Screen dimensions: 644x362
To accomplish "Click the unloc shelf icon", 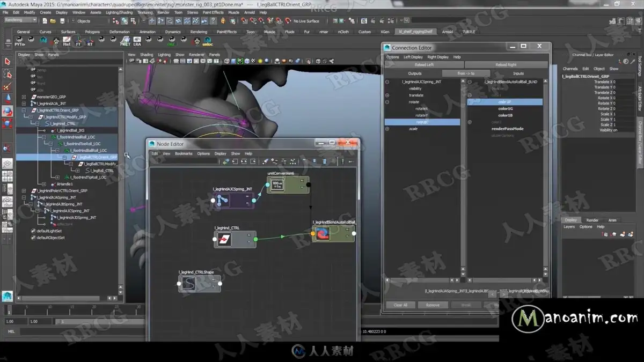I will (x=208, y=41).
